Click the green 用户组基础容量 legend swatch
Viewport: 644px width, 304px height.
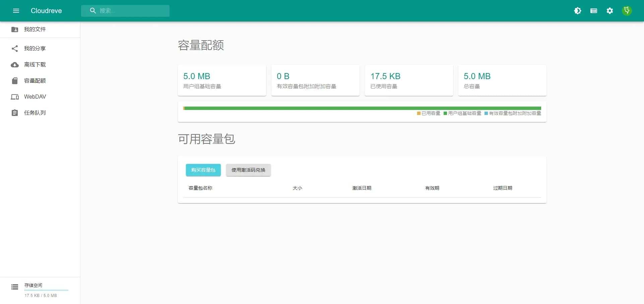445,113
